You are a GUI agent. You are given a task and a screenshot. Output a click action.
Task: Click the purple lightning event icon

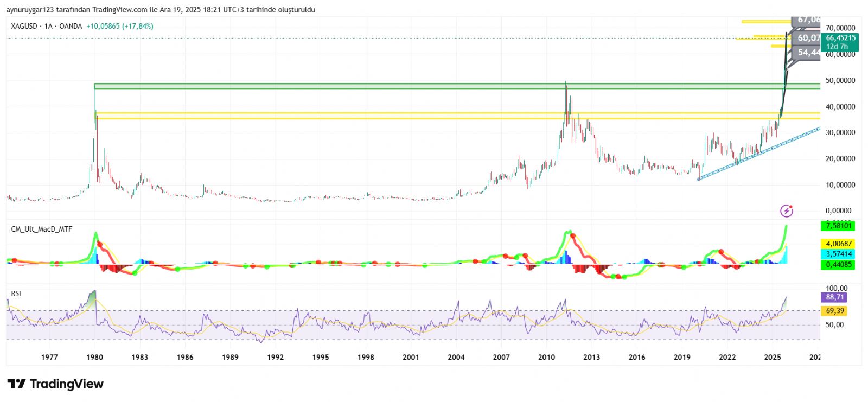tap(786, 210)
